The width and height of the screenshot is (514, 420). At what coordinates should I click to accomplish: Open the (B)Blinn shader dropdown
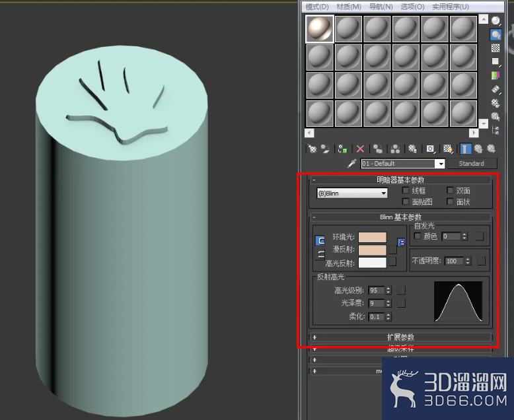351,193
